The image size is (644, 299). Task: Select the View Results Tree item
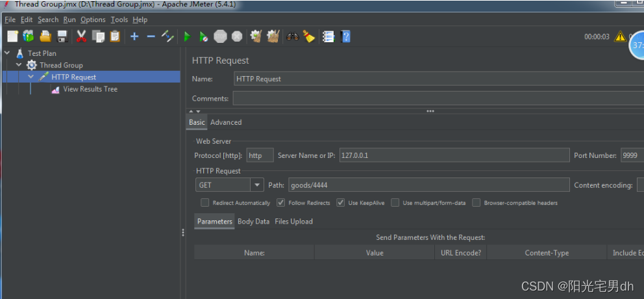point(90,89)
